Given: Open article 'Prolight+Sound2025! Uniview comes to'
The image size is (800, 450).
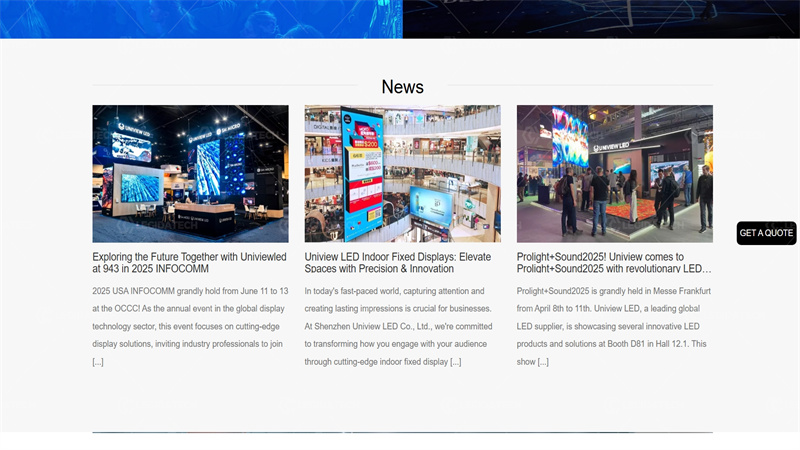Looking at the screenshot, I should coord(614,263).
